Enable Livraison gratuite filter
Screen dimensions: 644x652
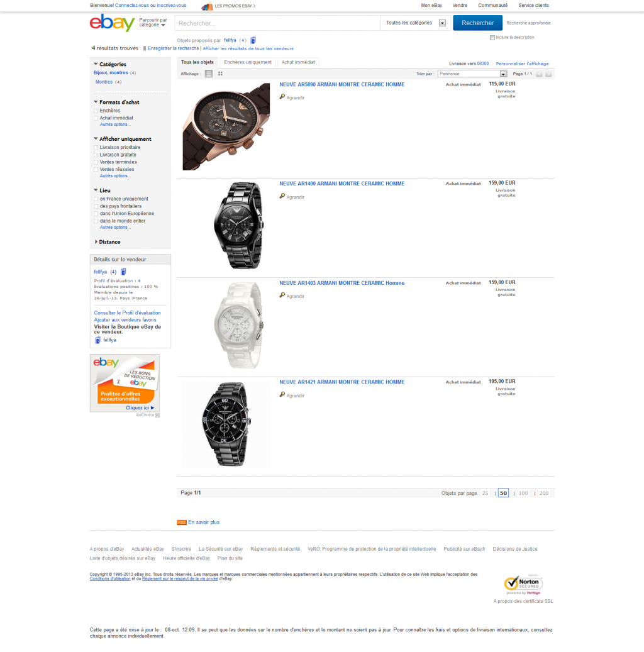(x=96, y=155)
